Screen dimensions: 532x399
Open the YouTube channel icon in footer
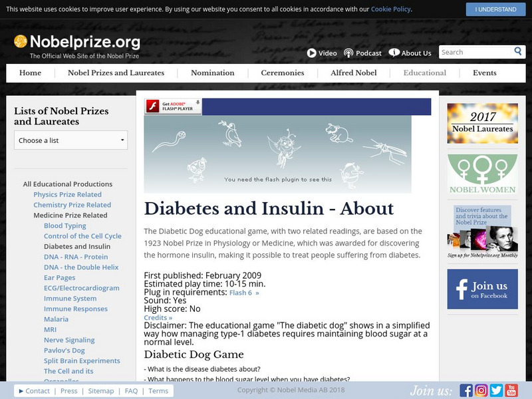511,388
